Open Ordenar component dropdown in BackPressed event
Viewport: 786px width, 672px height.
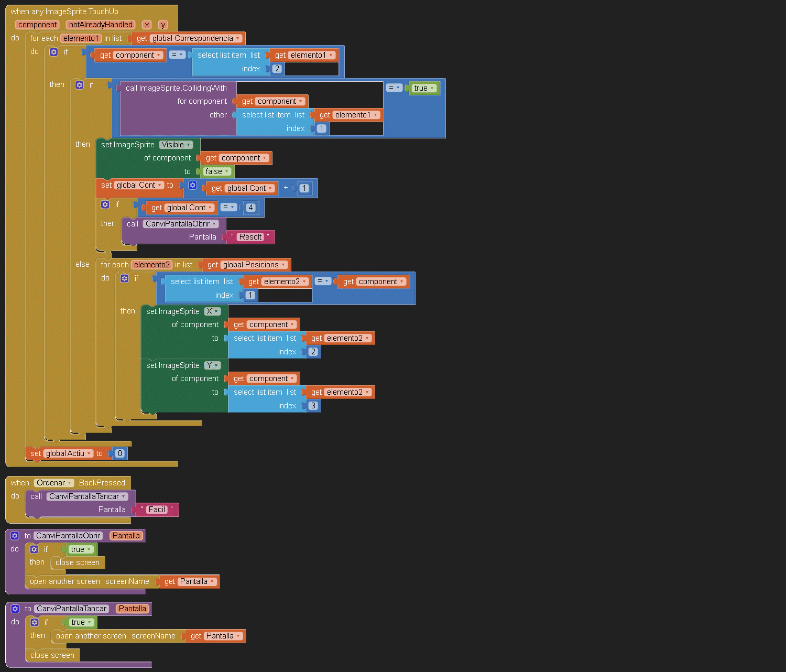[x=54, y=483]
